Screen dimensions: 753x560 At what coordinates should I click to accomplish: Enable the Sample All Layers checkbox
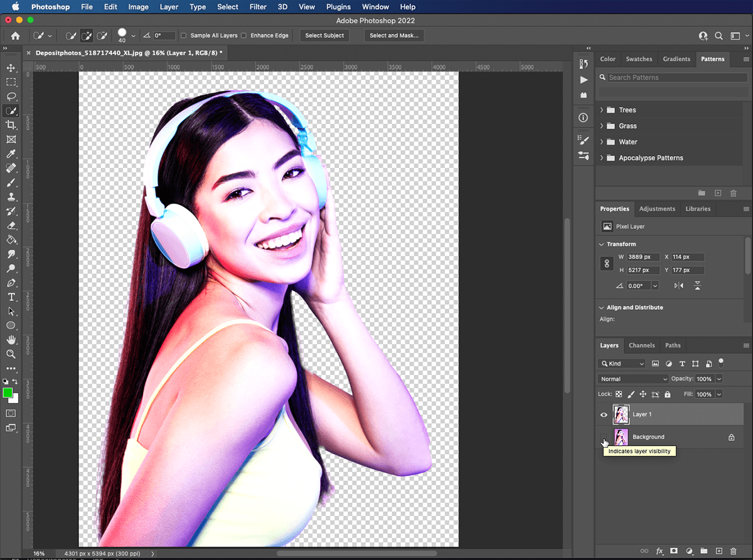coord(183,35)
